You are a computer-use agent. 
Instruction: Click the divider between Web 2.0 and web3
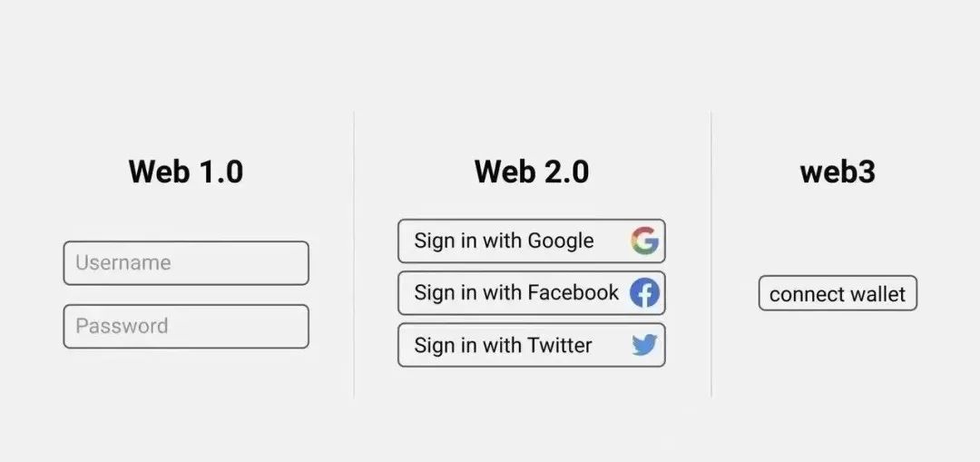tap(711, 254)
